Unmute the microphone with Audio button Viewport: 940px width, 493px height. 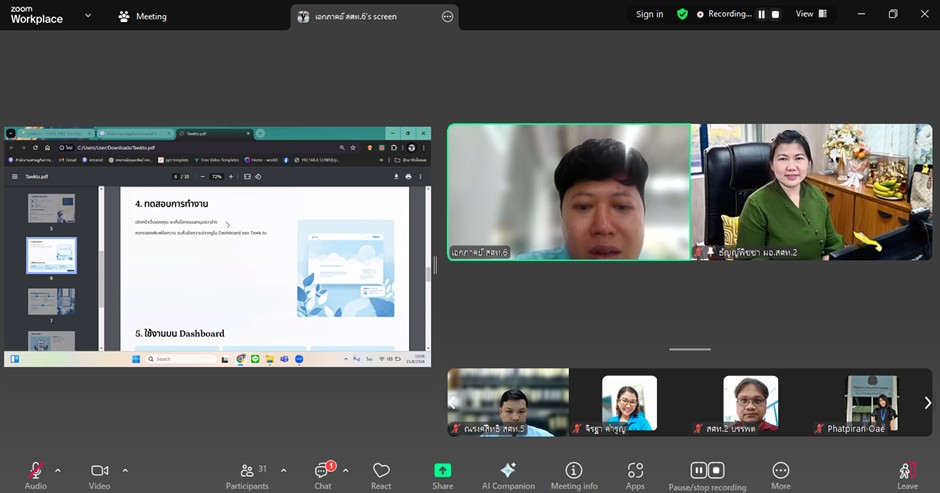36,475
